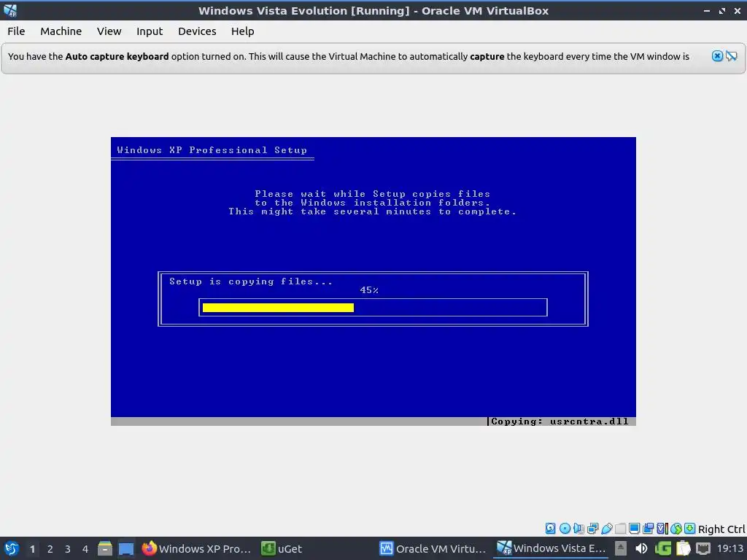Viewport: 747px width, 560px height.
Task: Switch to workspace 2
Action: [x=50, y=549]
